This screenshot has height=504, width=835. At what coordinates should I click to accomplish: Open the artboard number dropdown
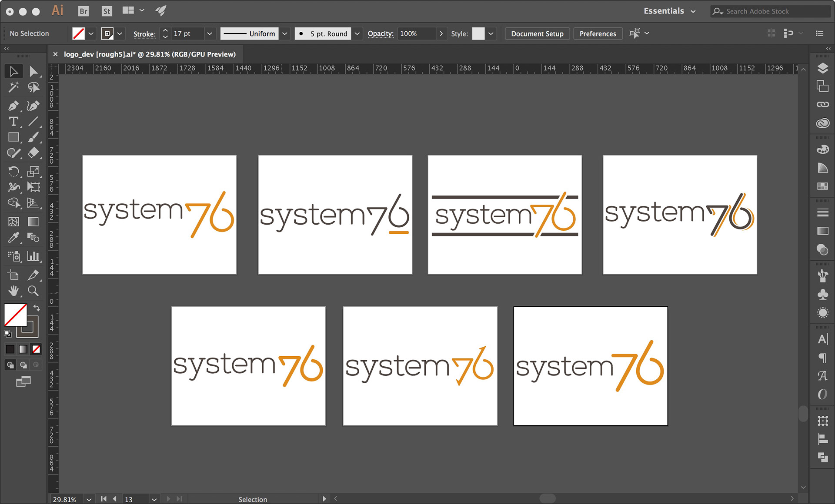(x=154, y=499)
